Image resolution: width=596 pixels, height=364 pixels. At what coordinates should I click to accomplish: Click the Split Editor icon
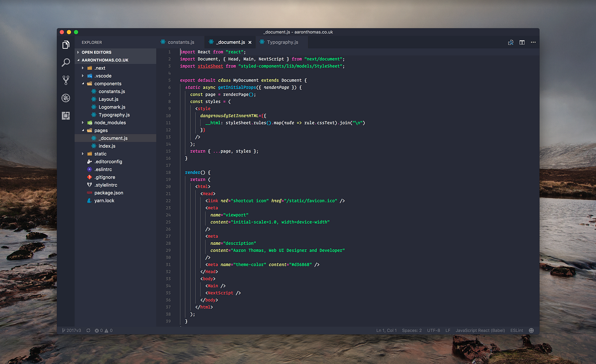(522, 43)
